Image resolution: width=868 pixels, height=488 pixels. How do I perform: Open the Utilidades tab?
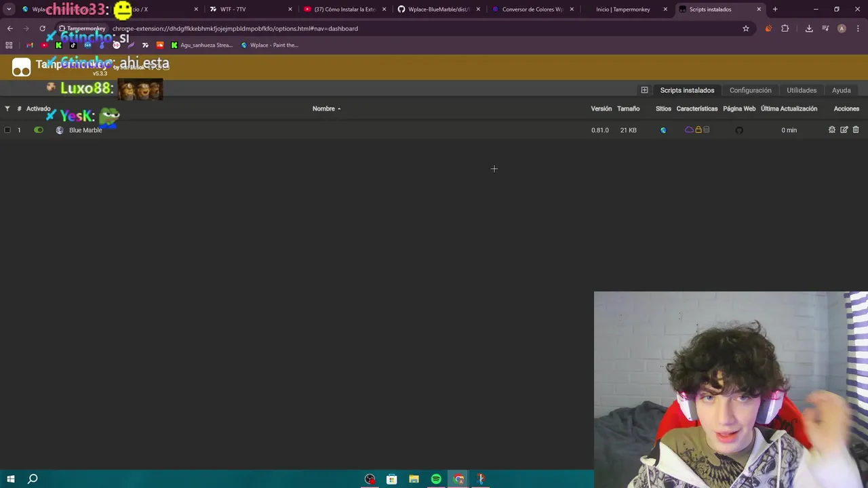point(802,90)
